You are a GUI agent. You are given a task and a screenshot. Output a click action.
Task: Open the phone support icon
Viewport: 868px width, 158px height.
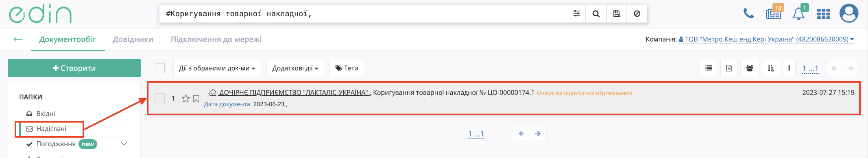pyautogui.click(x=748, y=14)
